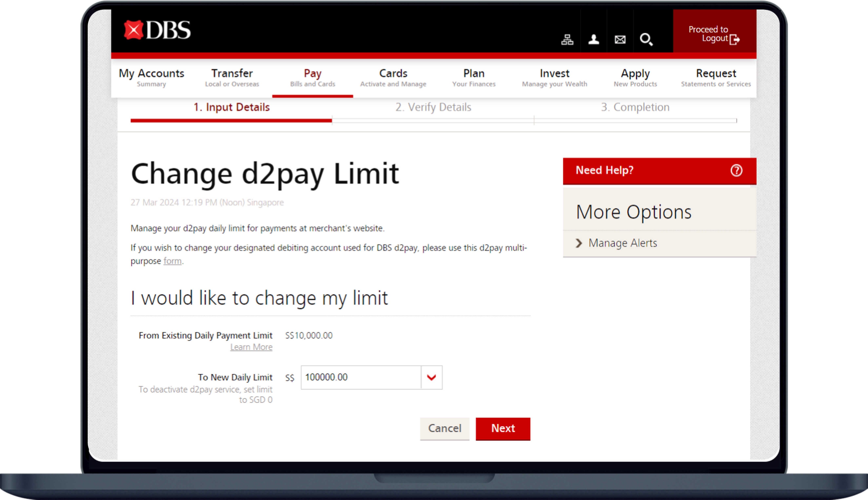The height and width of the screenshot is (500, 868).
Task: Open the d2pay multi-purpose form link
Action: pos(172,261)
